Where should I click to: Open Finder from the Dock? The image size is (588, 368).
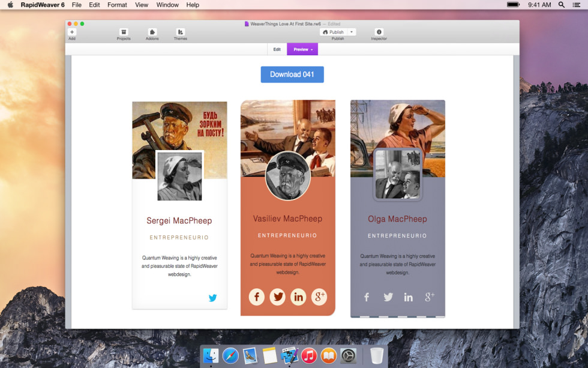pyautogui.click(x=211, y=355)
